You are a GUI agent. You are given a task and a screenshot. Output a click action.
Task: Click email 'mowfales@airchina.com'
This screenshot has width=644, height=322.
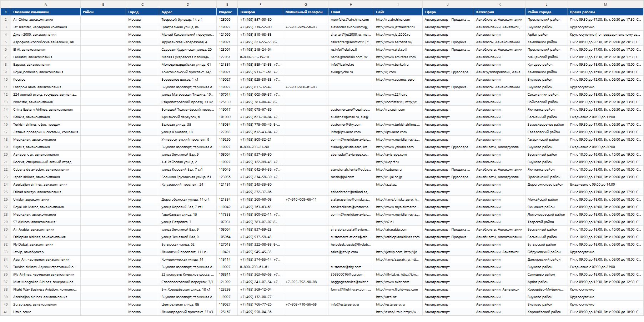pyautogui.click(x=351, y=20)
